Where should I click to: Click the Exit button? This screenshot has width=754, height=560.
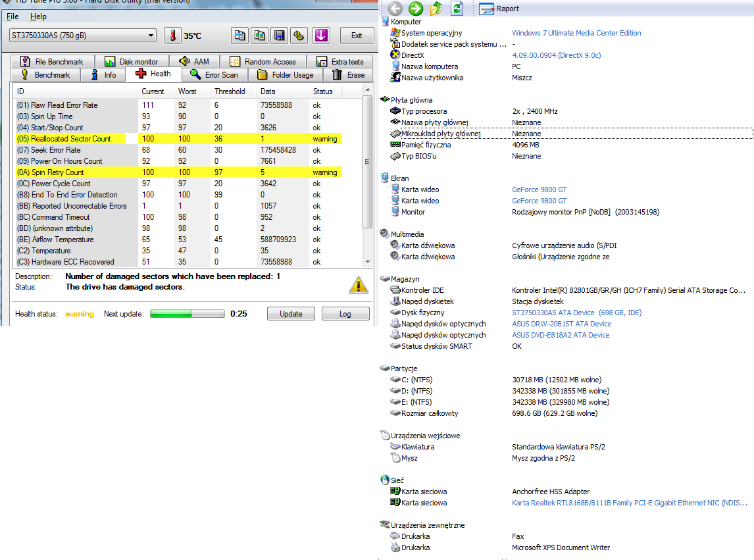357,36
